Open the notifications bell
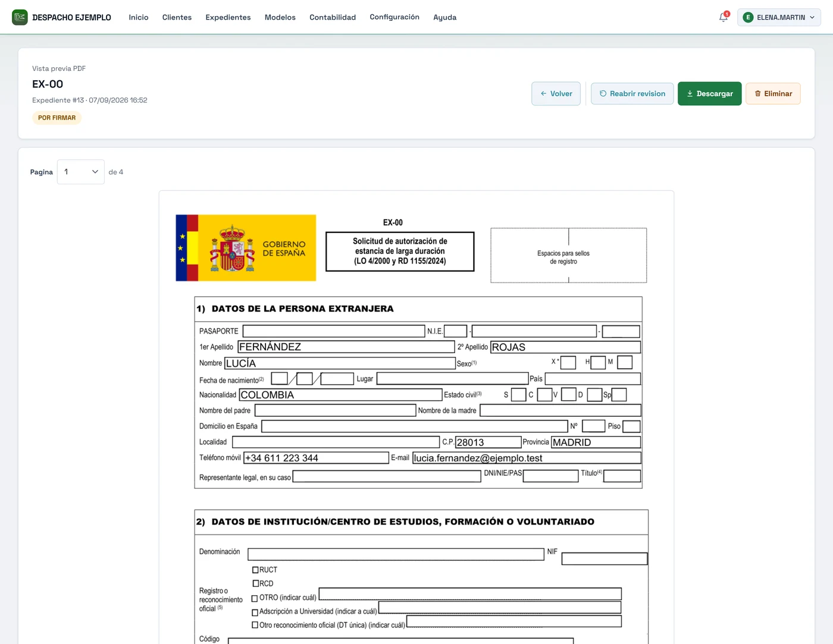The image size is (833, 644). [x=724, y=17]
